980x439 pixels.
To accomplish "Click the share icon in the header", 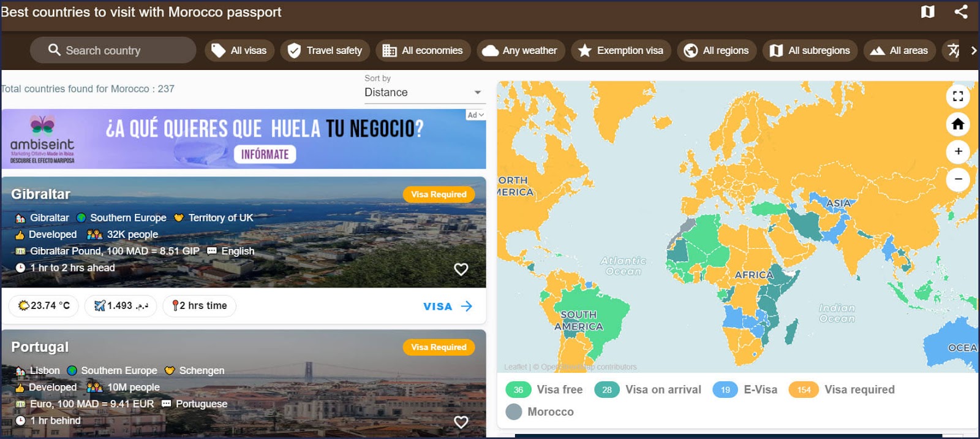I will pos(960,12).
